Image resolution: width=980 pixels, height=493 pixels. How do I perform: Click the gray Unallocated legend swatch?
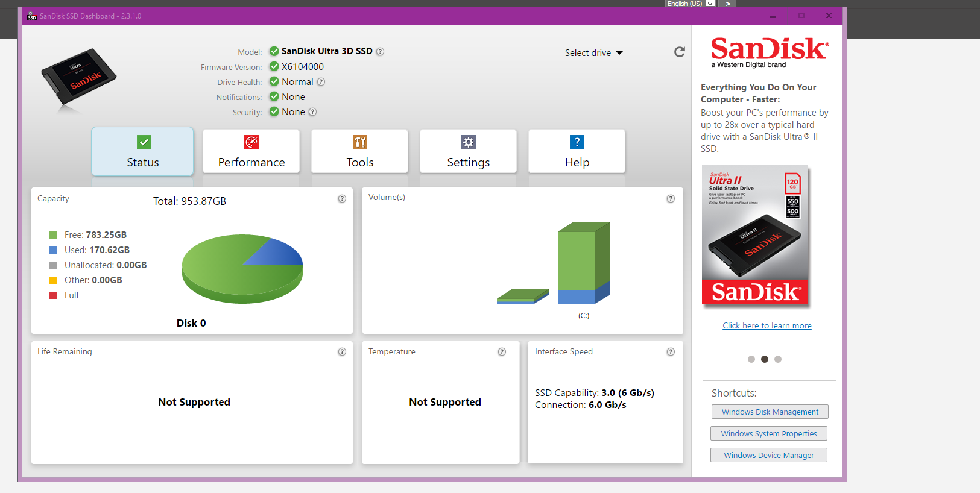(53, 265)
